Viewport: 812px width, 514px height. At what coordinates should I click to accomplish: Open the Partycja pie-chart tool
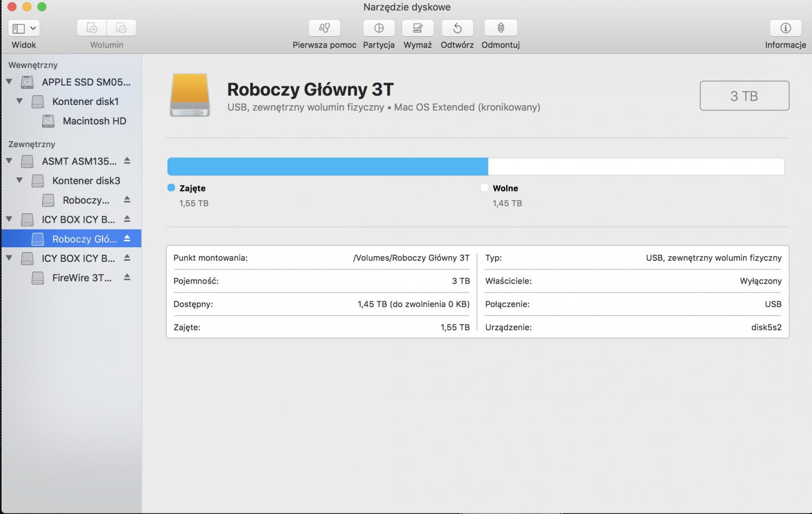pyautogui.click(x=379, y=28)
